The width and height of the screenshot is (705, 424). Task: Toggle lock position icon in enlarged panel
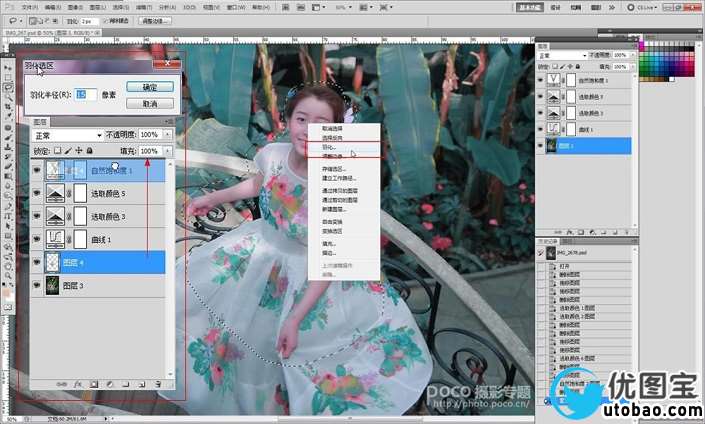[x=79, y=151]
